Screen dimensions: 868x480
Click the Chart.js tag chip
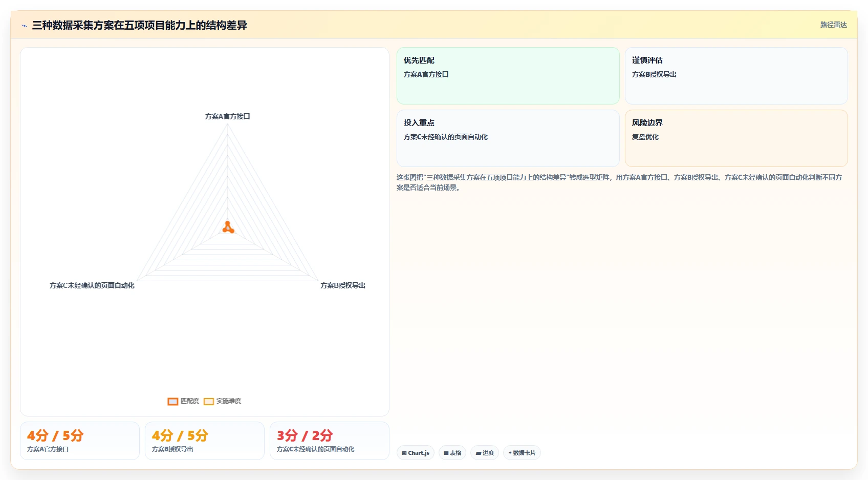tap(416, 453)
